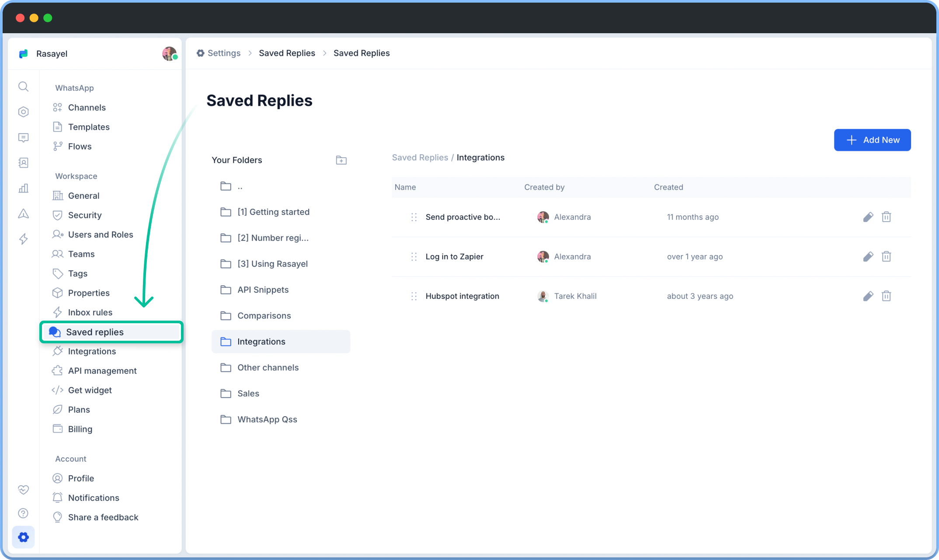This screenshot has width=939, height=560.
Task: Edit the Log in to Zapier reply
Action: [x=868, y=257]
